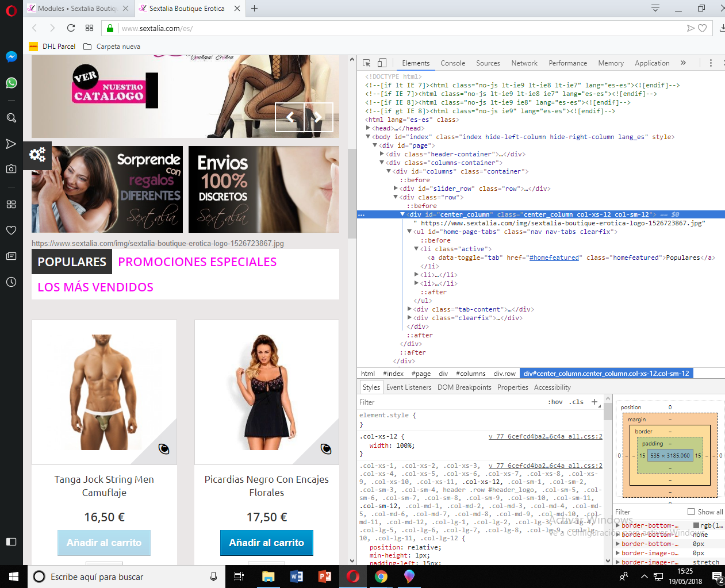Expand first border-bottom computed property

click(617, 525)
